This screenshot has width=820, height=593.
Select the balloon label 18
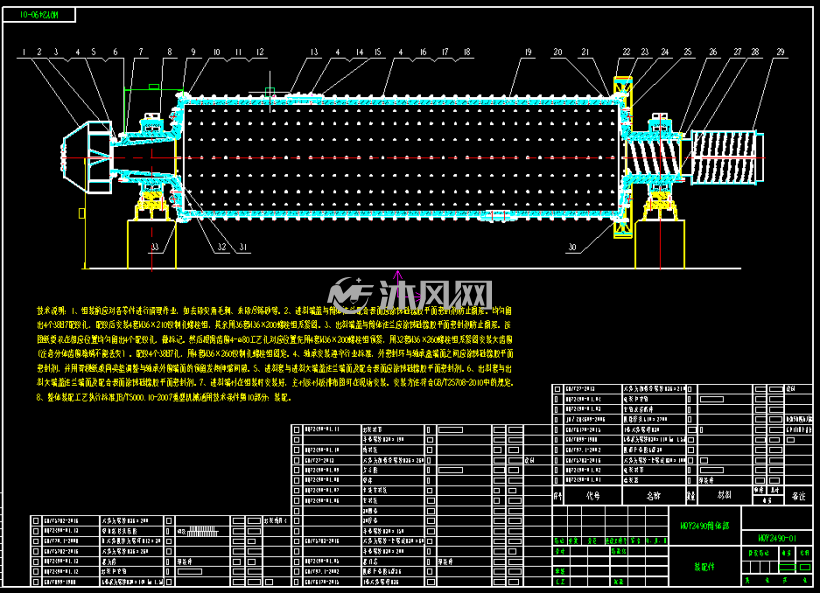tap(466, 52)
